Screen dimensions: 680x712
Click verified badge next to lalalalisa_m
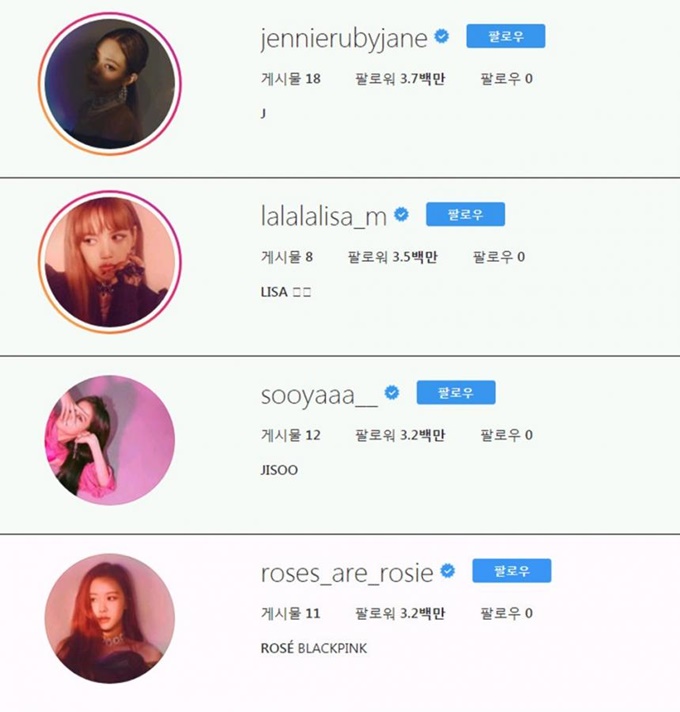click(401, 214)
